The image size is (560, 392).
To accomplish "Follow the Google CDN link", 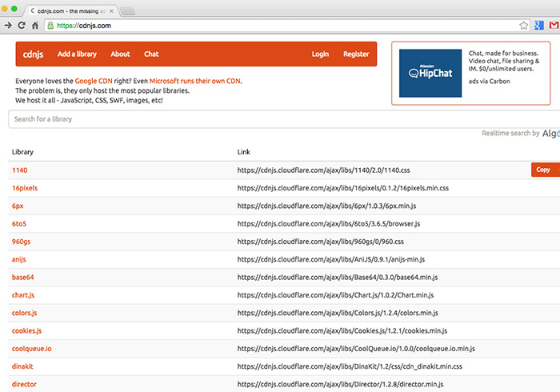I will (x=94, y=81).
